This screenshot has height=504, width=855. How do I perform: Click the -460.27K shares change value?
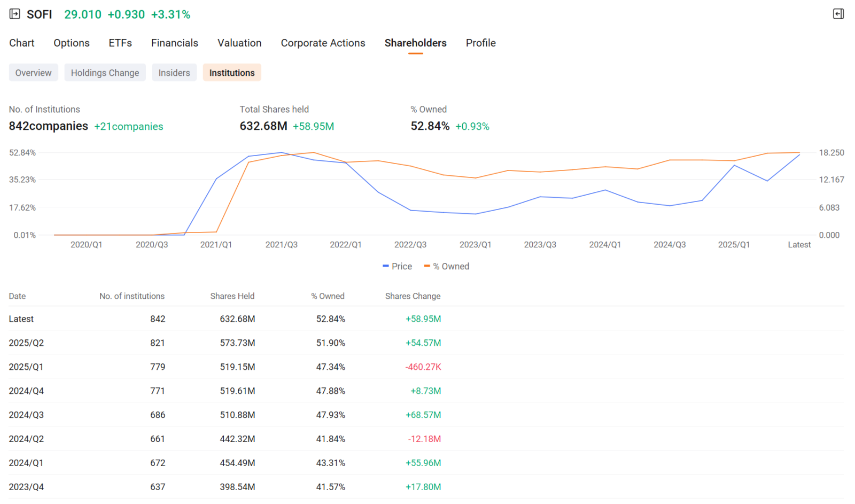point(423,367)
